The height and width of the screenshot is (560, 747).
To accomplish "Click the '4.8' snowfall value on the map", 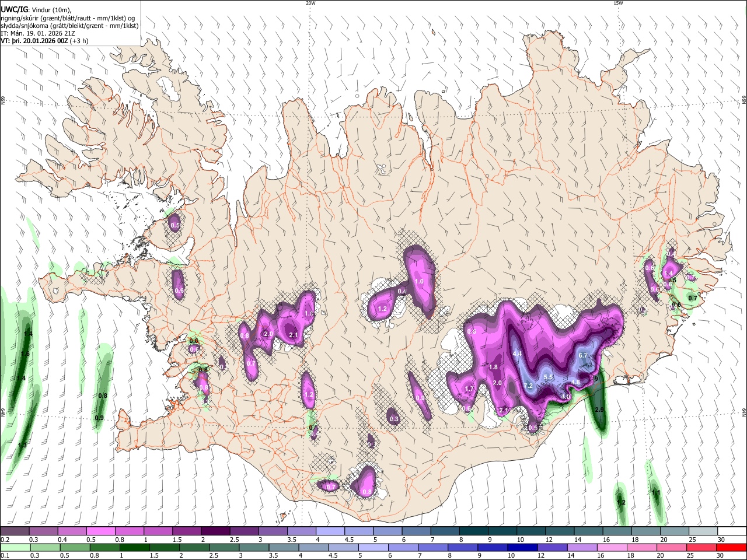I will (575, 383).
